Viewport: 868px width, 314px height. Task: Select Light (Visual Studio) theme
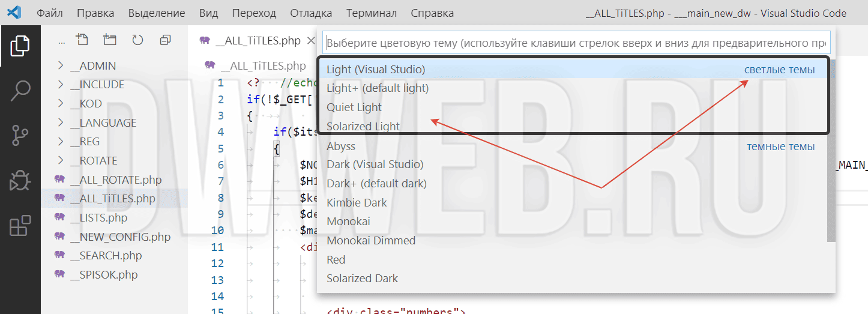(573, 70)
